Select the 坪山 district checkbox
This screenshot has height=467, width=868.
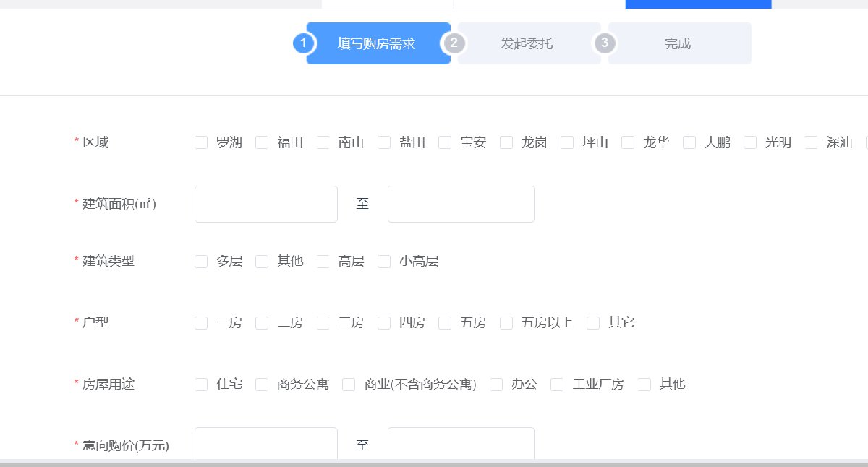point(567,142)
